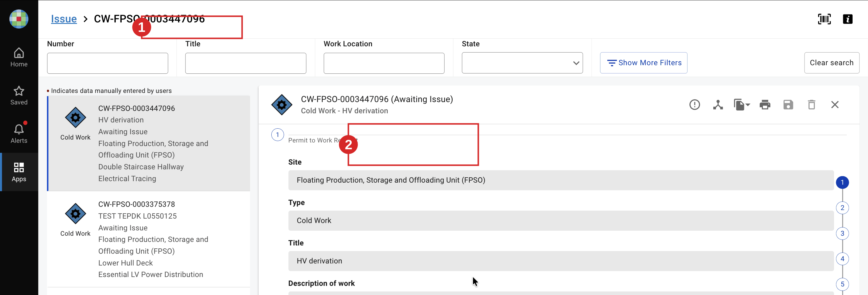Open the information icon at top right
This screenshot has width=868, height=295.
click(x=847, y=19)
